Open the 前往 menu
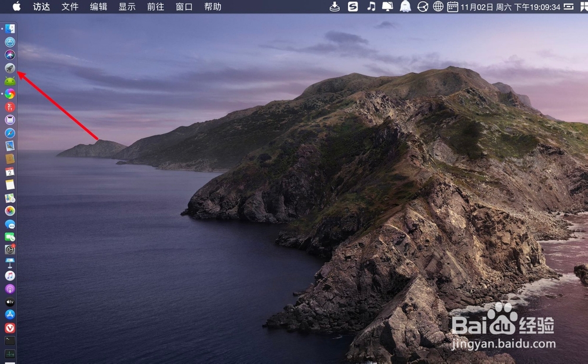The width and height of the screenshot is (588, 364). (x=155, y=6)
